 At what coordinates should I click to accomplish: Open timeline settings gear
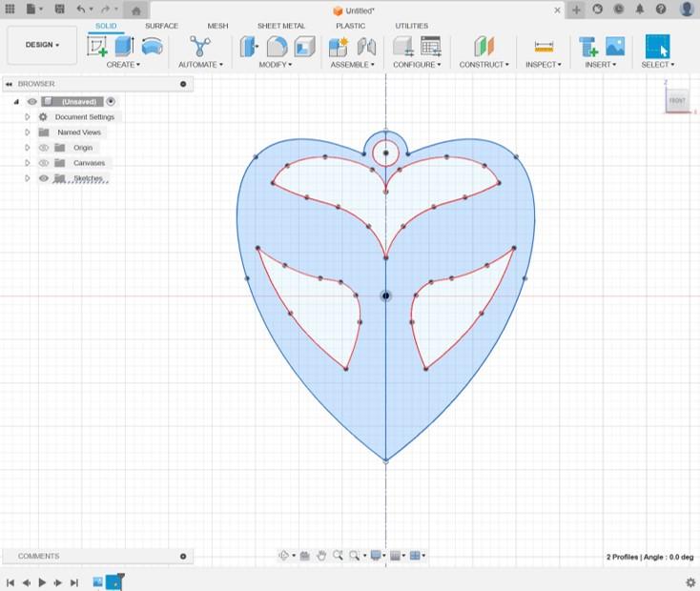point(690,582)
